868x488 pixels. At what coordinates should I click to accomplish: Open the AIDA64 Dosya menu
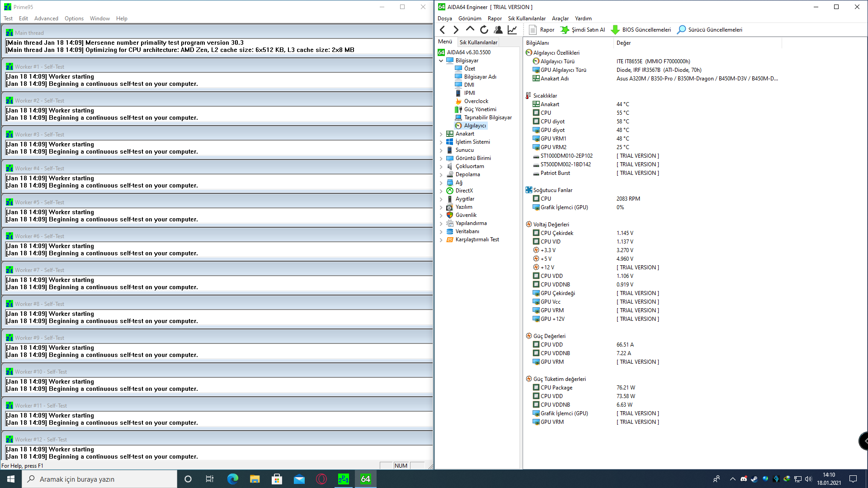click(444, 19)
